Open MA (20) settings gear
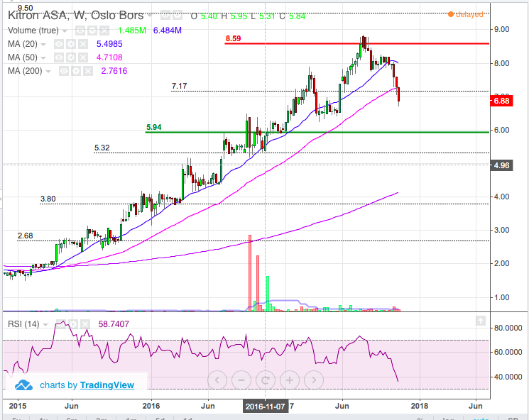 click(x=71, y=44)
